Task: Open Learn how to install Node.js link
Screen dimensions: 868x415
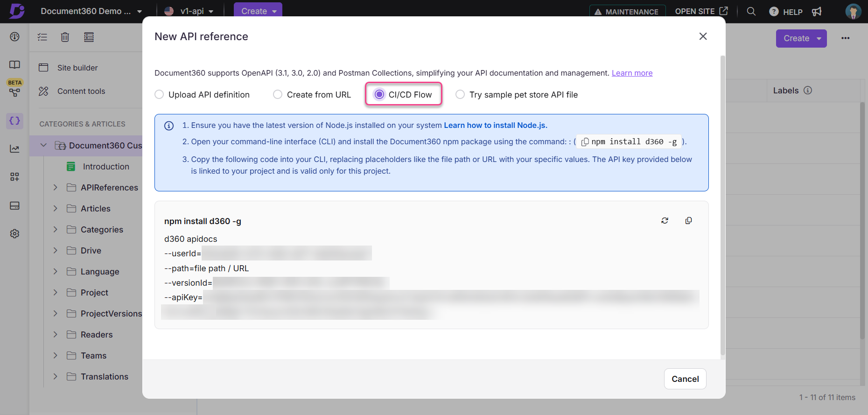Action: [496, 125]
